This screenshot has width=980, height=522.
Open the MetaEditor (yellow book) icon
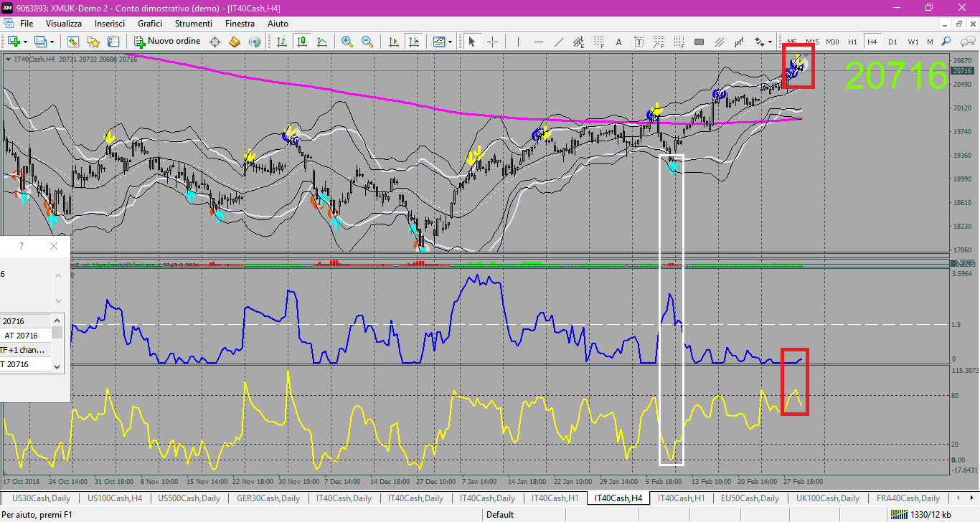(x=235, y=42)
